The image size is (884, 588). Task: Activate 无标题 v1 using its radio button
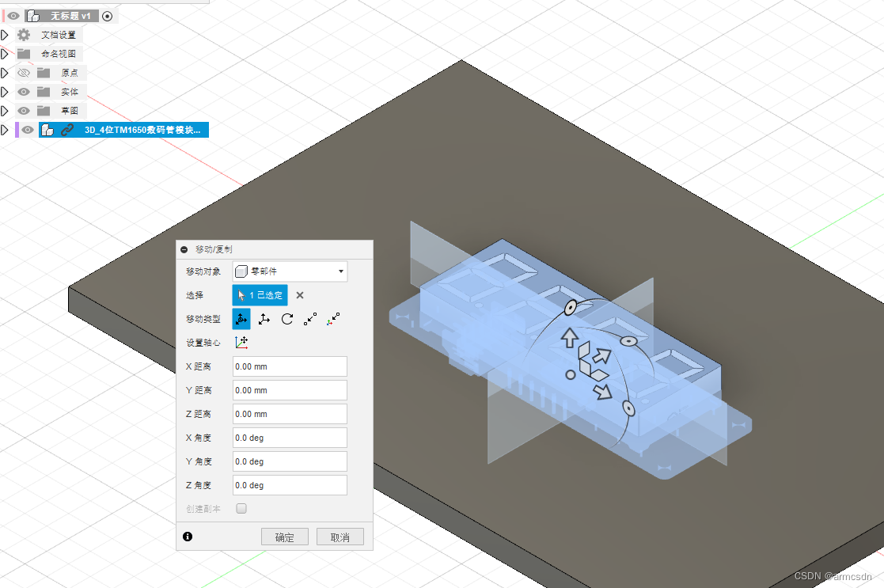pos(107,17)
